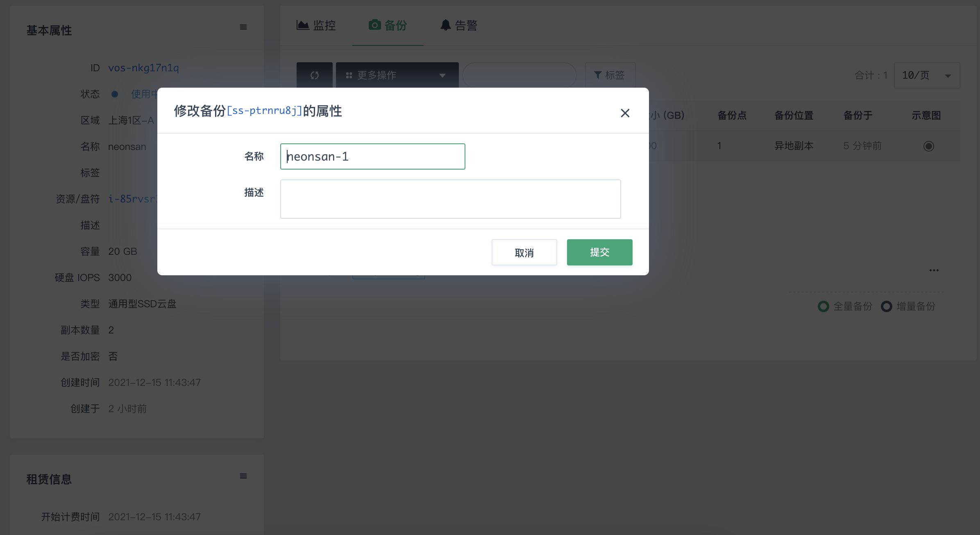
Task: Click the 备份于 column header
Action: click(858, 116)
